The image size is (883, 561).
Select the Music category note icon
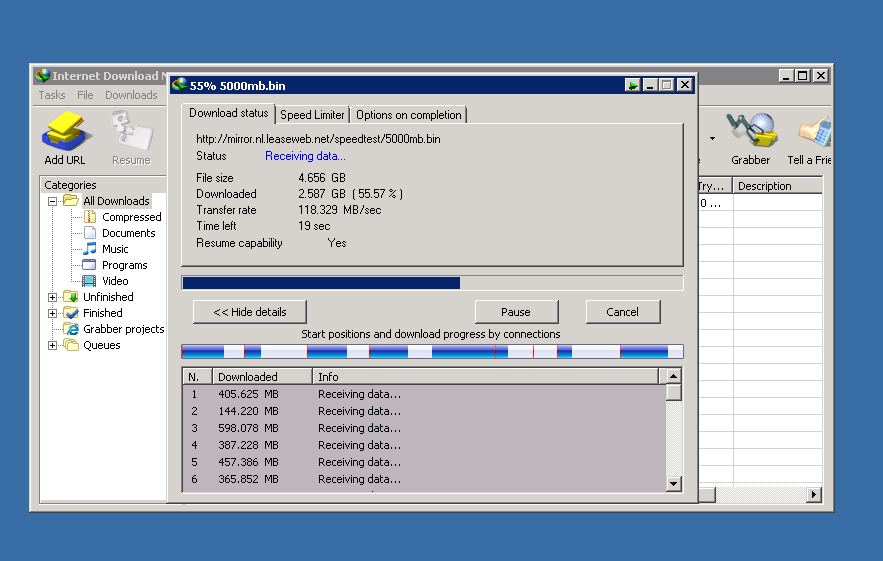click(90, 249)
